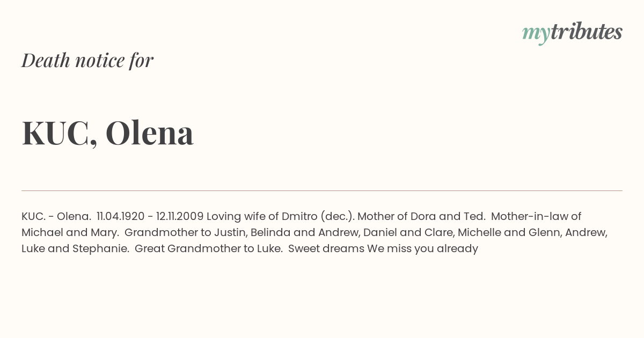Click the name "KUC, Olena" title
Image resolution: width=644 pixels, height=338 pixels.
click(x=107, y=133)
